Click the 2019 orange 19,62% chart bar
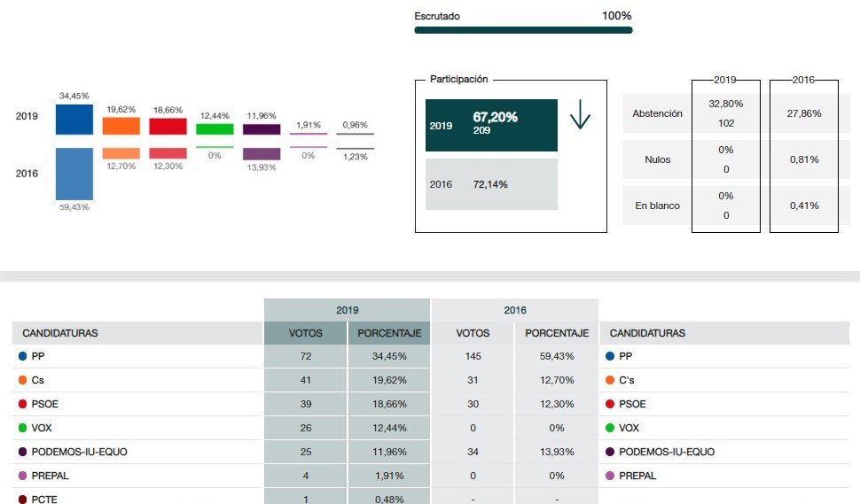Screen dimensions: 860x504 pos(121,126)
